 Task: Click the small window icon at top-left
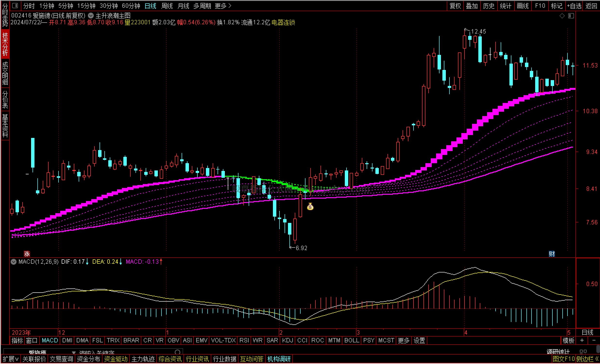coord(15,5)
